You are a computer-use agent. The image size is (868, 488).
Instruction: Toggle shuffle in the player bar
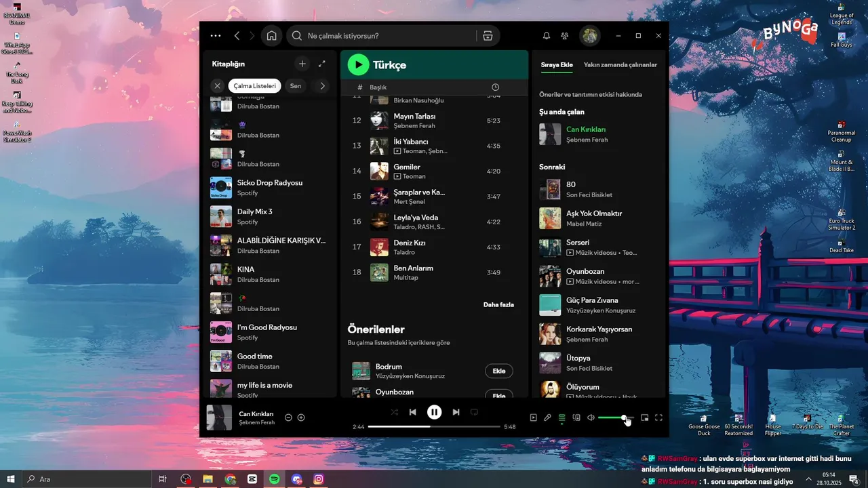(x=395, y=412)
